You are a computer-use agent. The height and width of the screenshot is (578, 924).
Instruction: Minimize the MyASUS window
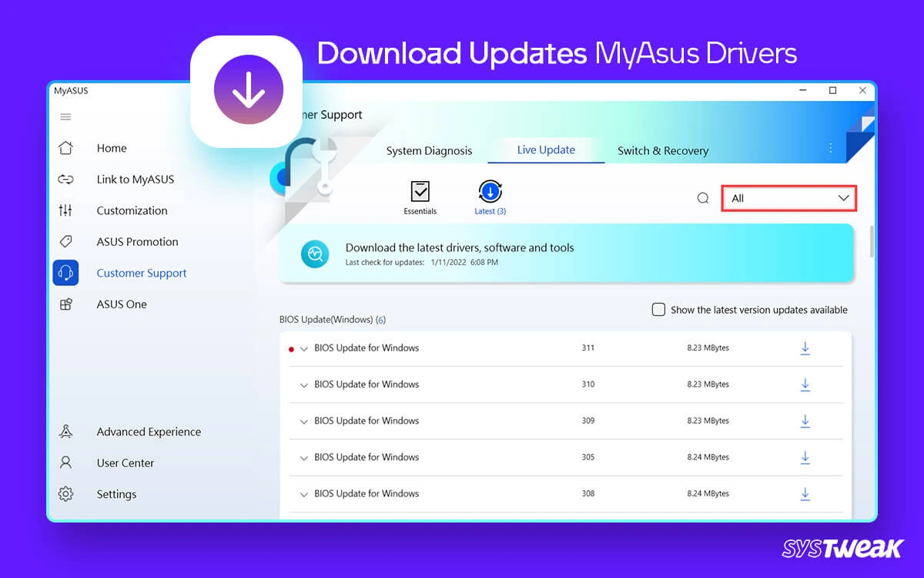(802, 91)
